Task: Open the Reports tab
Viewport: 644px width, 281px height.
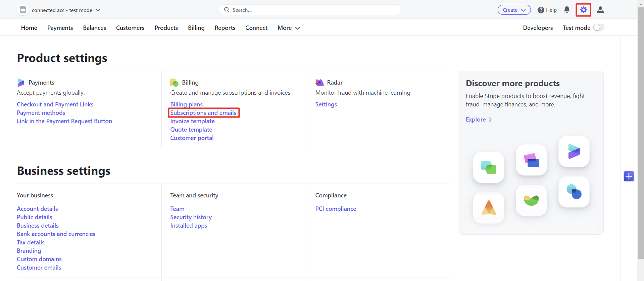Action: click(225, 28)
